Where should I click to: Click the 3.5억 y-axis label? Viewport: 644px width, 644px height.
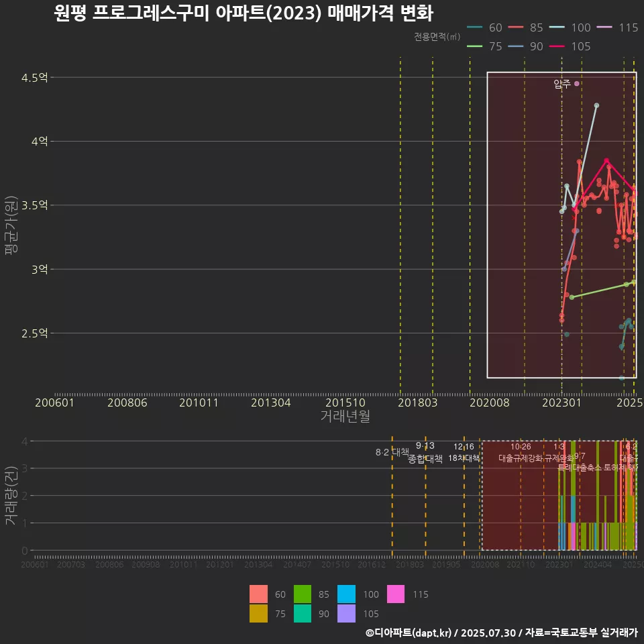34,205
